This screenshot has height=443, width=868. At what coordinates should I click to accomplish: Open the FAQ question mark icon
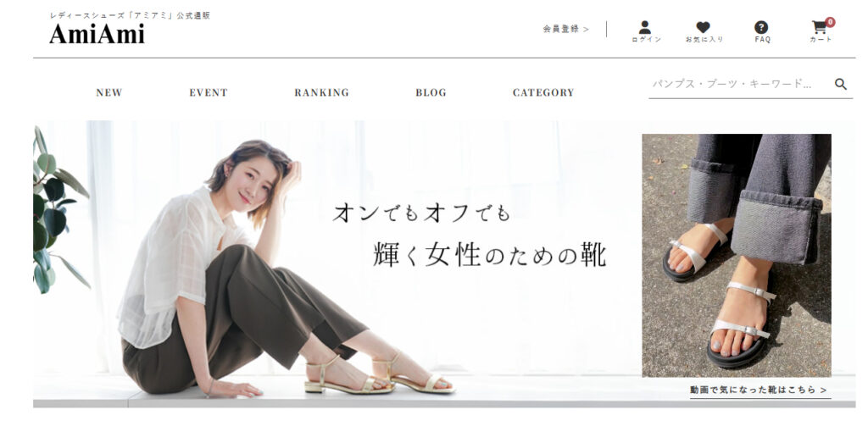[x=761, y=27]
